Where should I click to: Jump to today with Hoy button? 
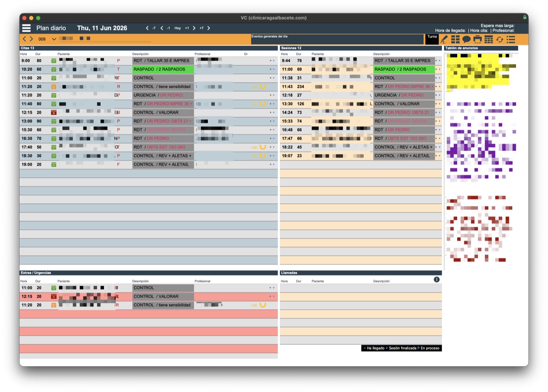(x=178, y=28)
